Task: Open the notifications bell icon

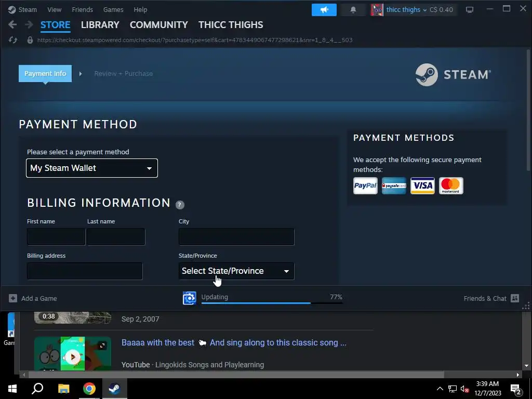Action: click(x=353, y=10)
